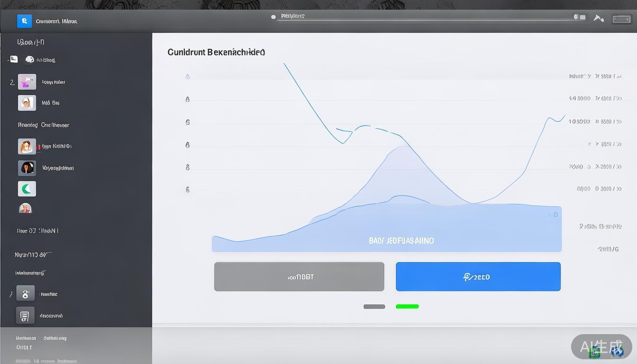Expand the sidebar section numbered 7
Image resolution: width=637 pixels, height=364 pixels.
11,294
